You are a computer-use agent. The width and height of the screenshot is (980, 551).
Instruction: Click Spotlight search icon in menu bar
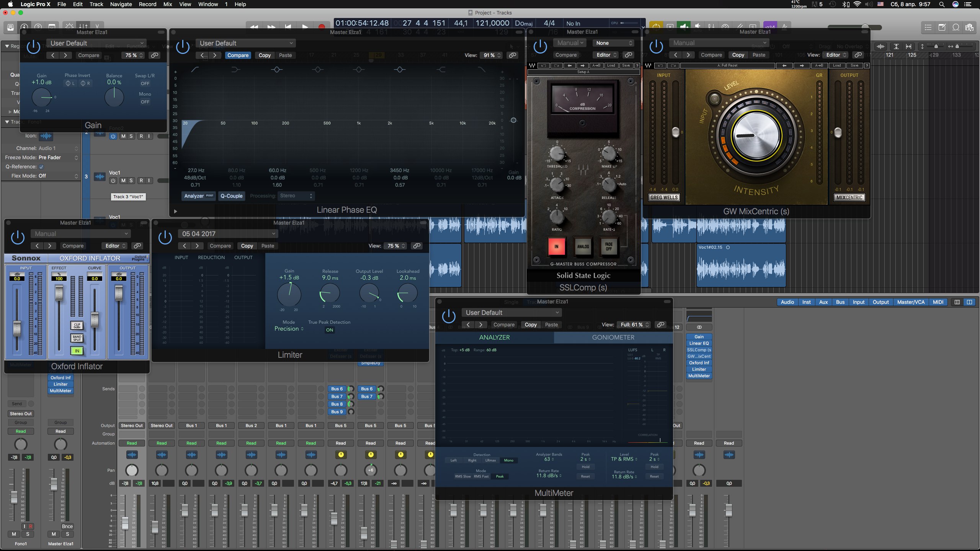pyautogui.click(x=941, y=4)
